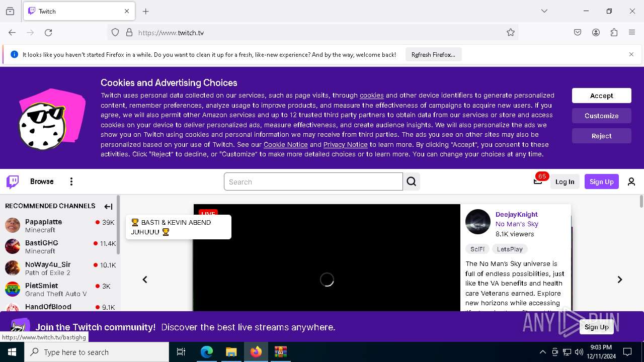Image resolution: width=644 pixels, height=362 pixels.
Task: Click the Log In button
Action: (x=565, y=182)
